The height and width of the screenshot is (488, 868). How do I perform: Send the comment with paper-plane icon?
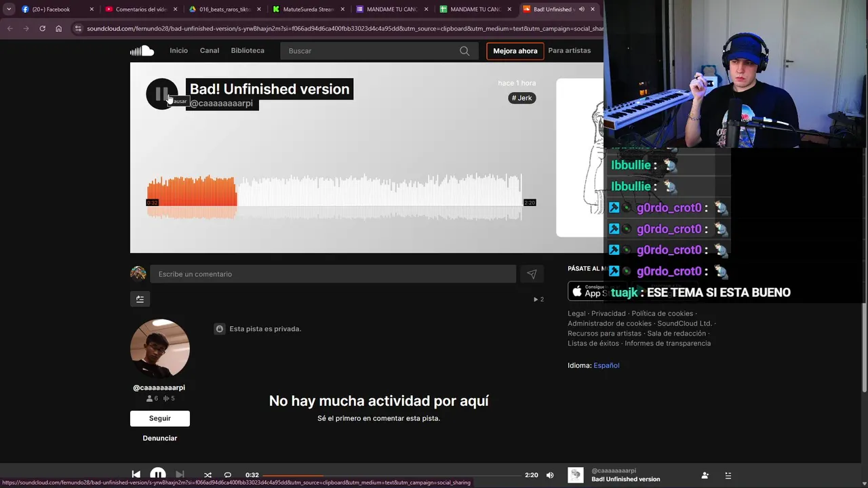point(532,274)
